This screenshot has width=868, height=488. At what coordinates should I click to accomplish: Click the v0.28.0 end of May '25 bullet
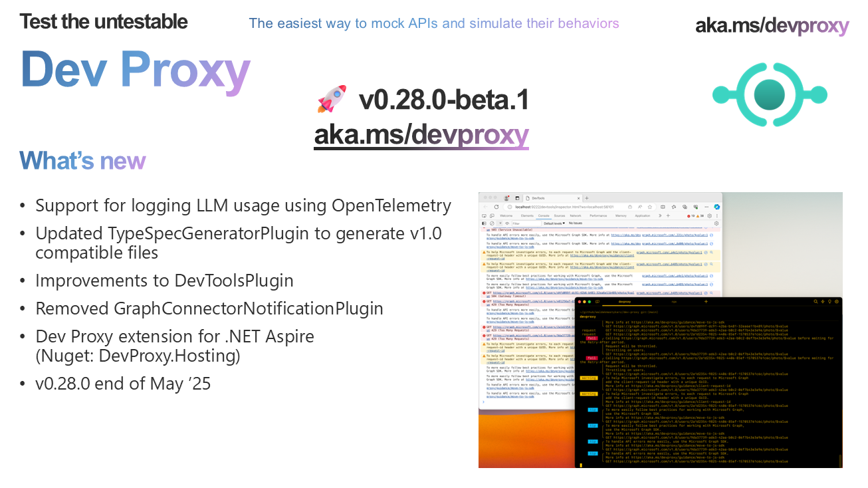pos(123,384)
